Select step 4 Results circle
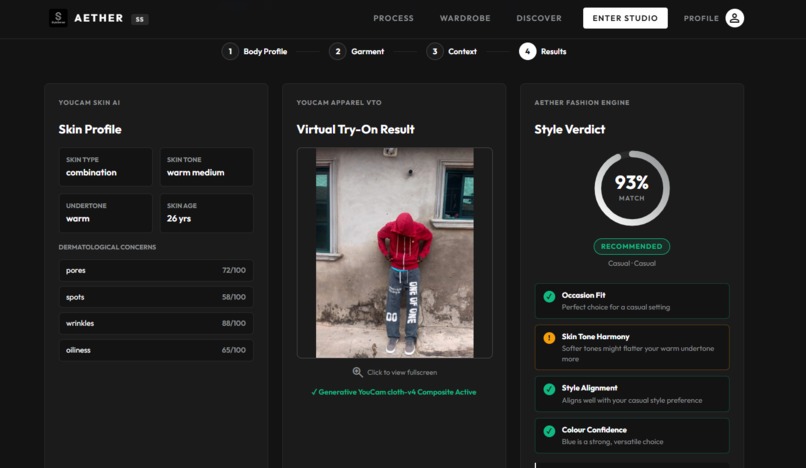The height and width of the screenshot is (468, 806). point(527,51)
